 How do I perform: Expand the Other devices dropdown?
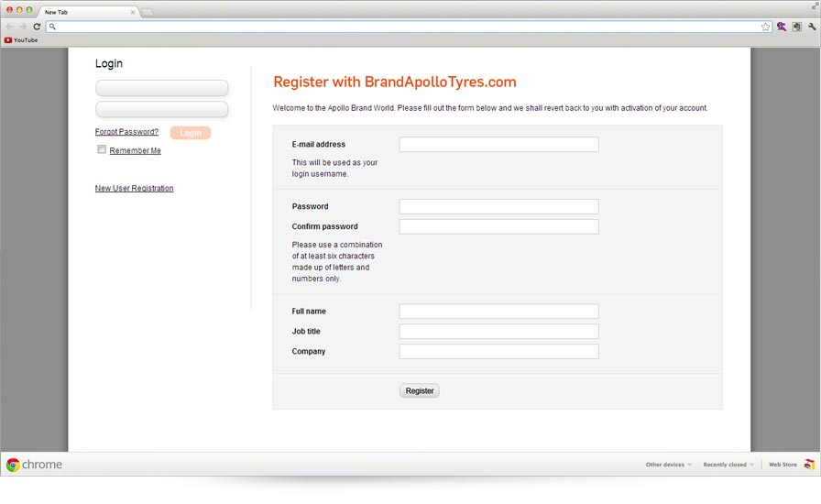tap(668, 465)
